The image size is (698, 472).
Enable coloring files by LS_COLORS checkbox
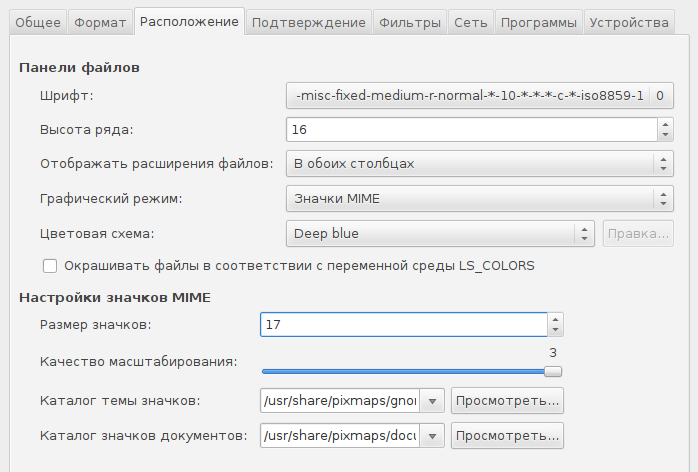point(50,266)
